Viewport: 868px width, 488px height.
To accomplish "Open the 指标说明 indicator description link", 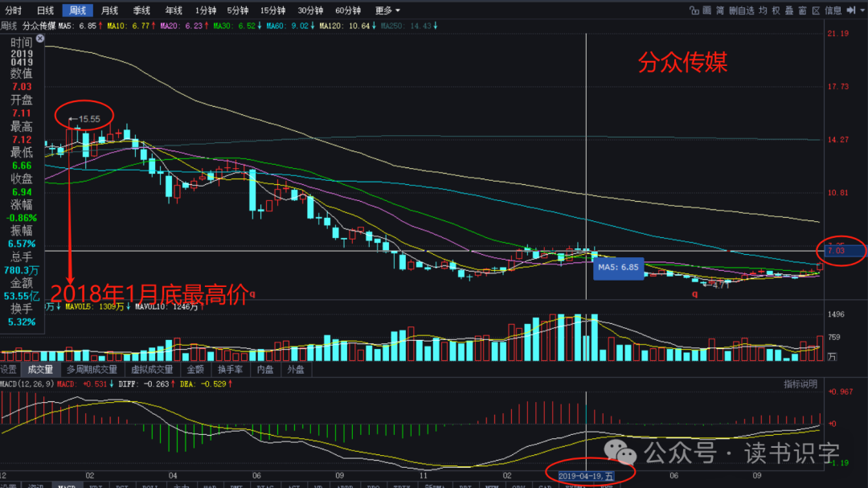I will [800, 383].
